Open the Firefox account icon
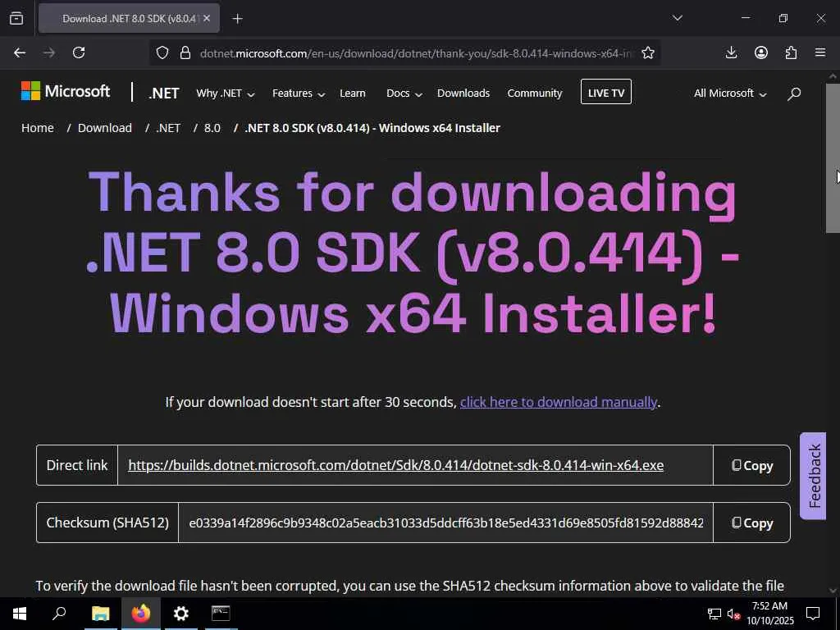This screenshot has height=630, width=840. point(761,52)
